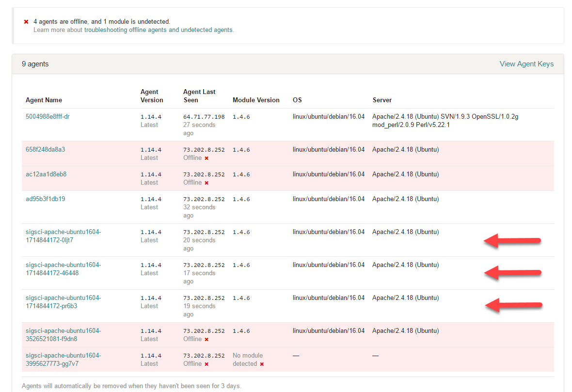This screenshot has height=392, width=572.
Task: Click the Server column header
Action: [382, 100]
